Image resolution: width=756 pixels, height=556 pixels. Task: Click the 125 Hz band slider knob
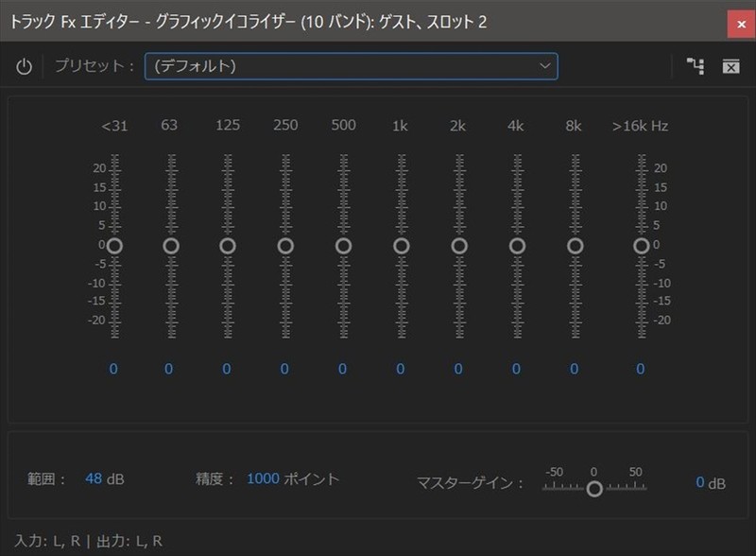click(x=228, y=246)
